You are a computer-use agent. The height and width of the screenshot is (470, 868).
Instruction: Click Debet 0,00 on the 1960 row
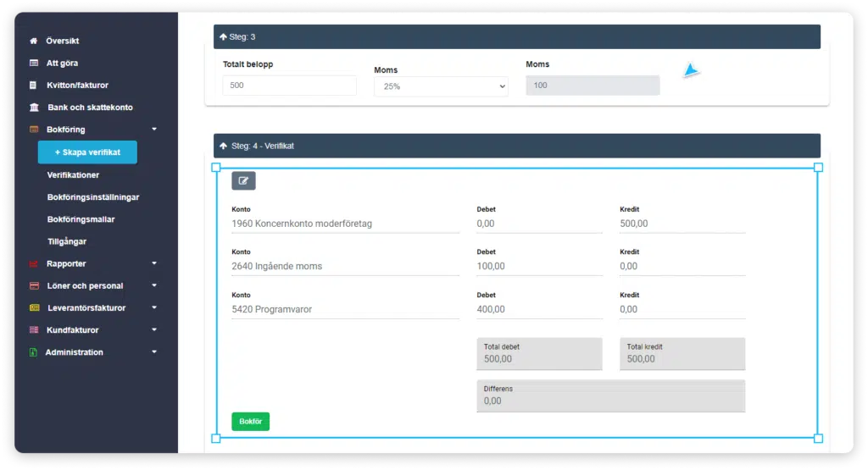point(539,224)
